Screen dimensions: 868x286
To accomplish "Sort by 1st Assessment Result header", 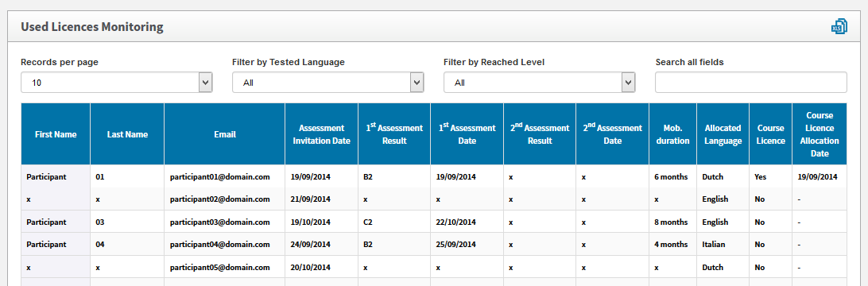I will tap(394, 134).
